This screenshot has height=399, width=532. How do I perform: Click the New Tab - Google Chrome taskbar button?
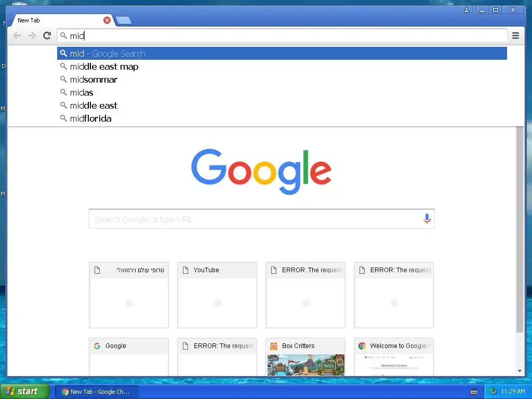[97, 392]
